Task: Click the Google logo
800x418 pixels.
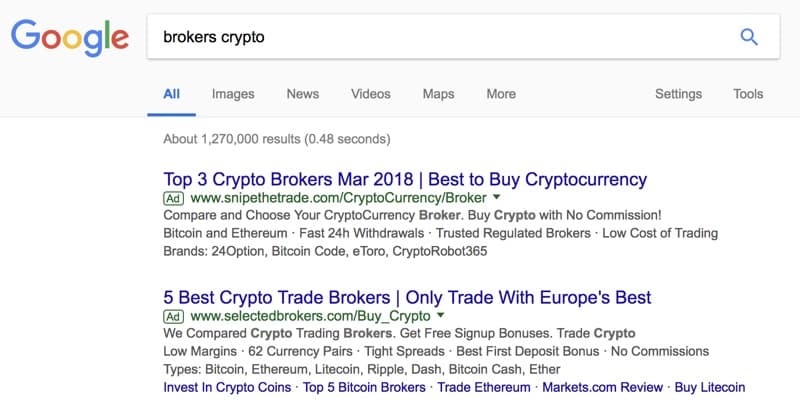Action: tap(69, 37)
